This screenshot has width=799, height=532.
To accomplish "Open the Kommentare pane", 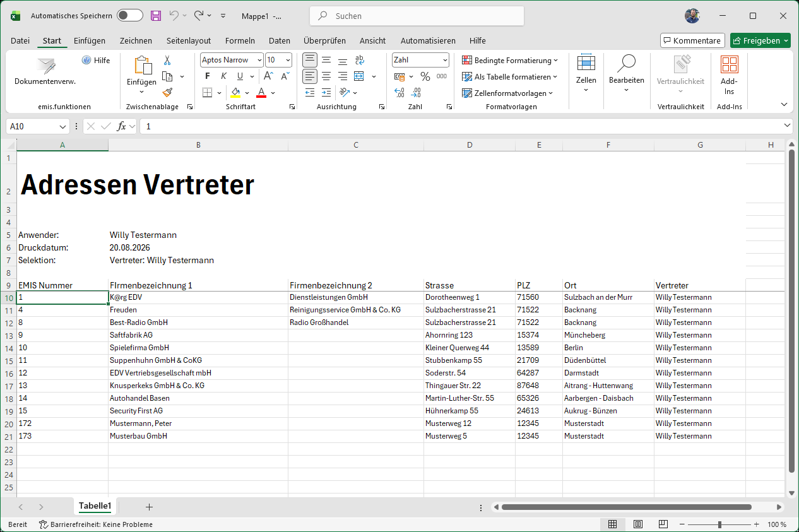I will point(692,40).
